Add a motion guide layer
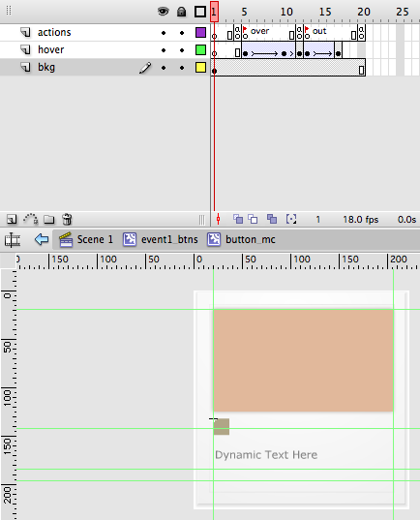This screenshot has height=520, width=420. coord(31,219)
